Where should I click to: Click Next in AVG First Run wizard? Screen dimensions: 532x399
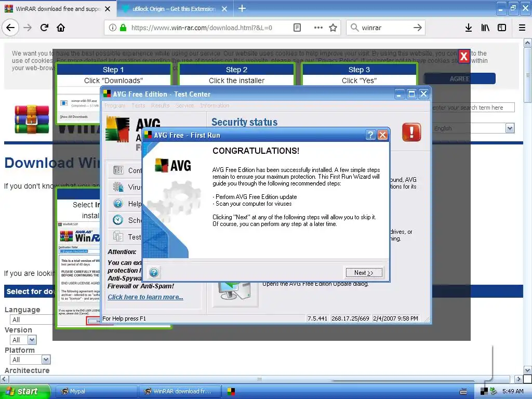tap(364, 272)
